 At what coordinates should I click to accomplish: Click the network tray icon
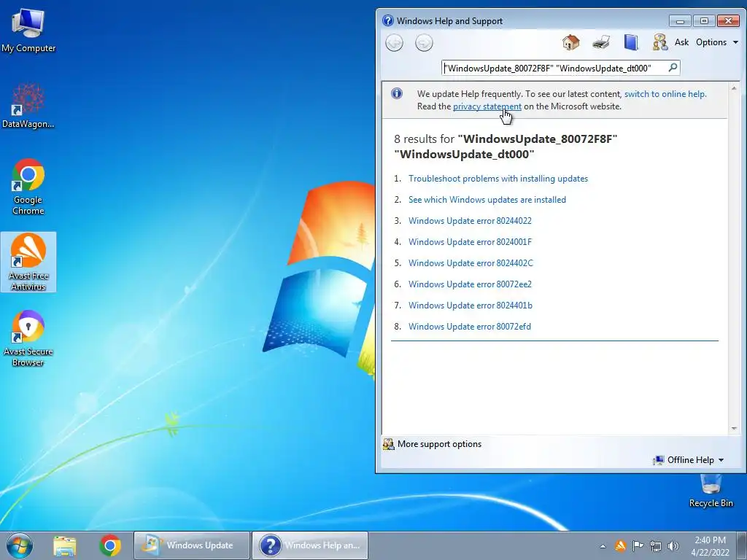pos(656,545)
